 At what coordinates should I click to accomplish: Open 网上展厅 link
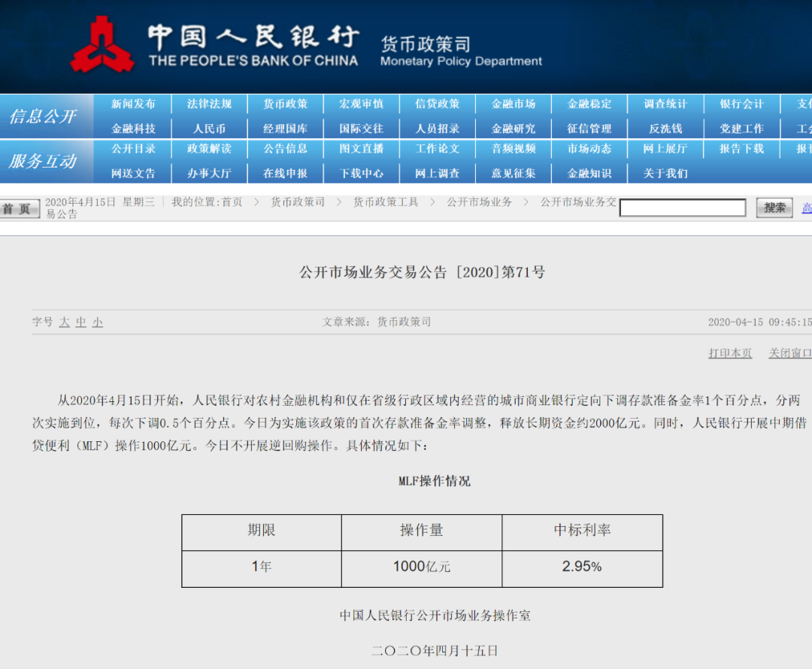tap(665, 149)
